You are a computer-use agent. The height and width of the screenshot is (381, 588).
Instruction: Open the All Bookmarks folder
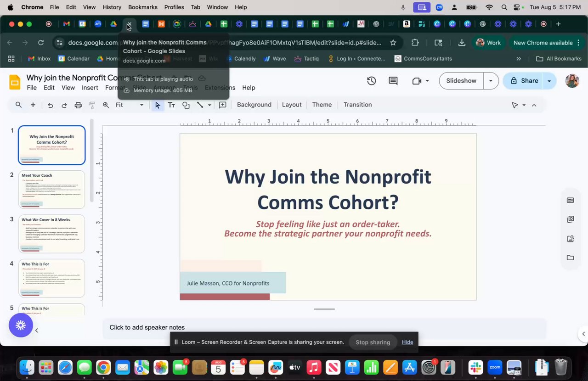[x=559, y=59]
